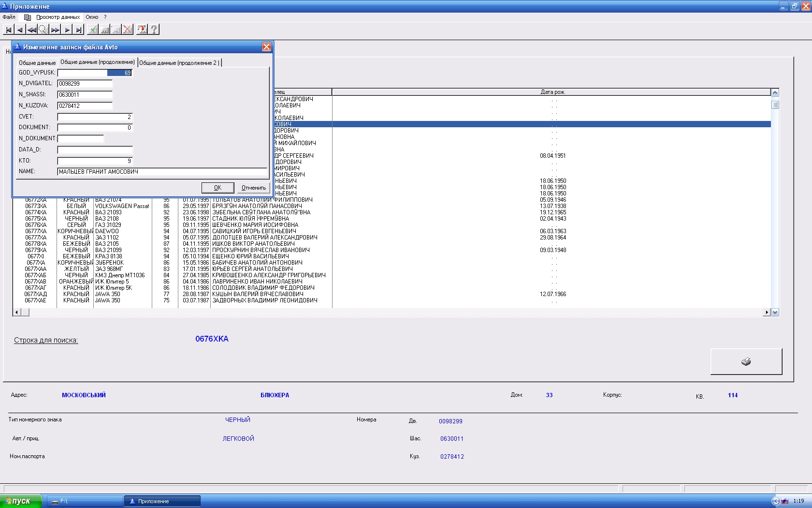The height and width of the screenshot is (508, 812).
Task: Select row of ЗАДВОРНЫХ ВЛАДИМИР ЛЕОНИДОВИЧ
Action: 391,300
